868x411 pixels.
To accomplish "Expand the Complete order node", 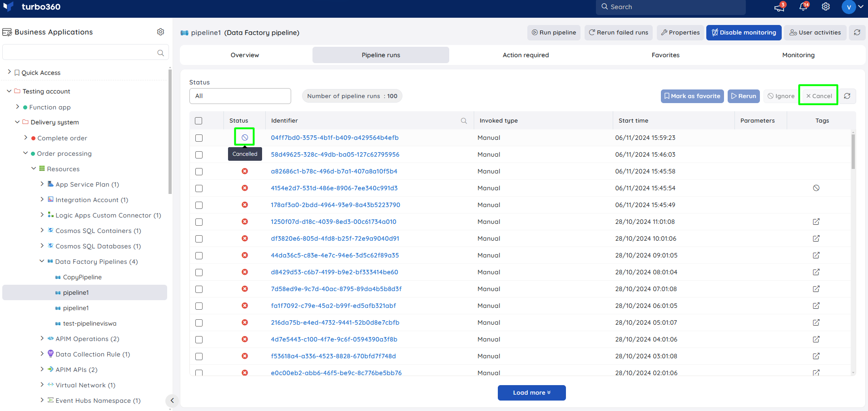I will 26,138.
